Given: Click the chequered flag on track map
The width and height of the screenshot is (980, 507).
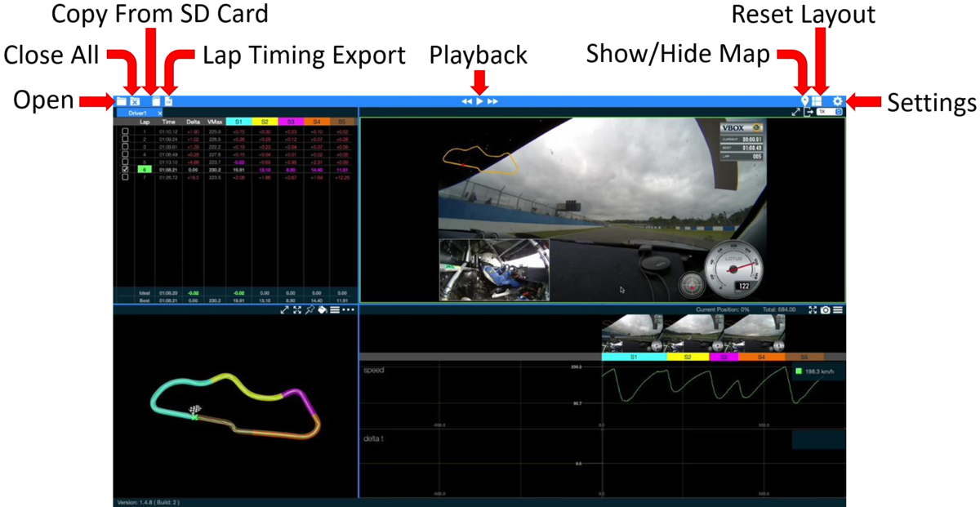Looking at the screenshot, I should pos(194,410).
